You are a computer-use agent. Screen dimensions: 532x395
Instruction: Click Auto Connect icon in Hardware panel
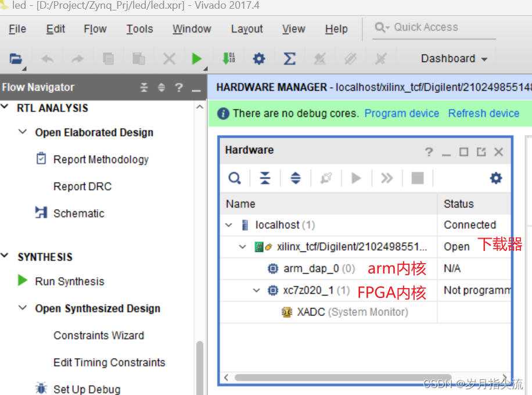326,178
